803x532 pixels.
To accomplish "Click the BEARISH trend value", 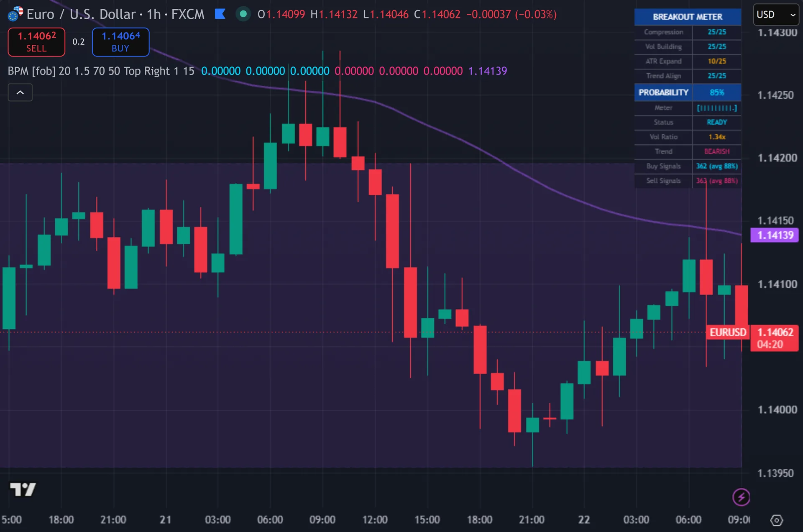I will coord(717,152).
